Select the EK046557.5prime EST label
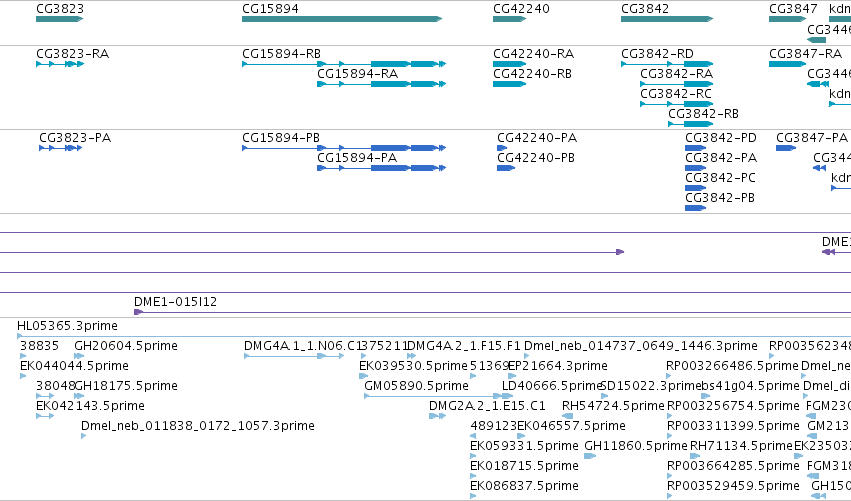Screen dimensions: 851x501 571,426
